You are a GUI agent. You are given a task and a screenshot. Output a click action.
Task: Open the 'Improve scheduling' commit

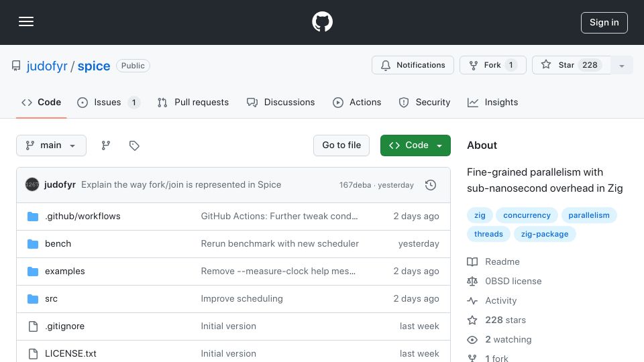(242, 299)
